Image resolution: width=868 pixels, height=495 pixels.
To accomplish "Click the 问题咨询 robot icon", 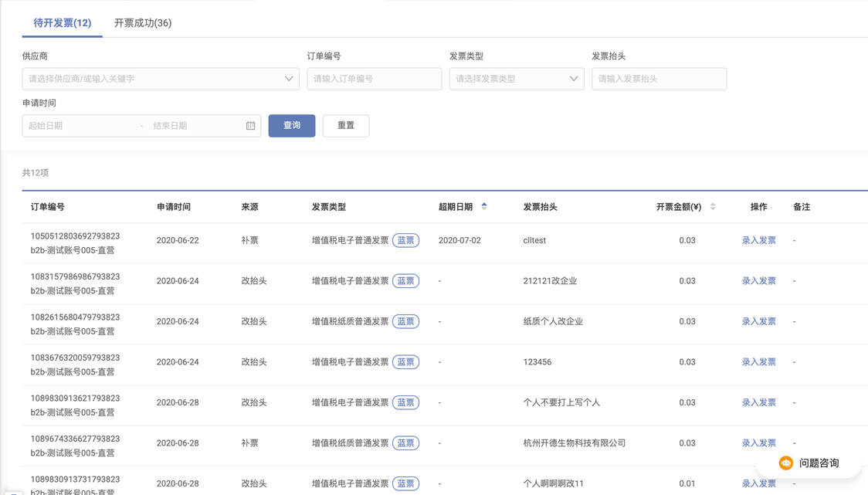I will tap(785, 463).
